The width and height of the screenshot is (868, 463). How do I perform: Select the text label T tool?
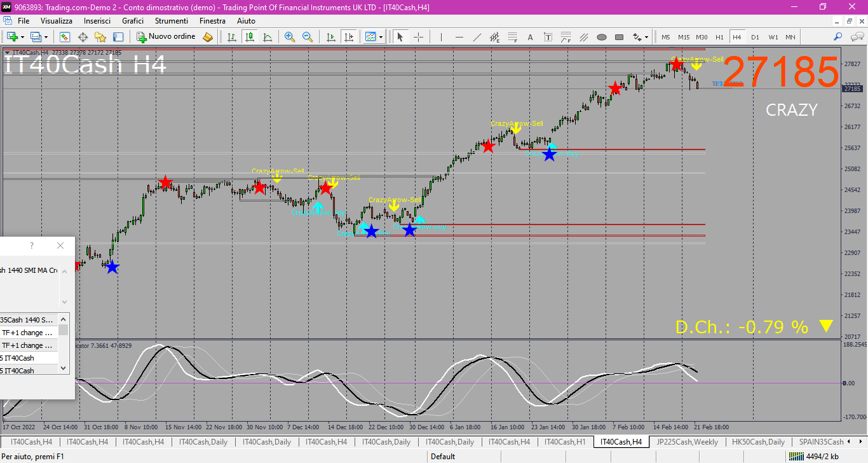click(548, 37)
